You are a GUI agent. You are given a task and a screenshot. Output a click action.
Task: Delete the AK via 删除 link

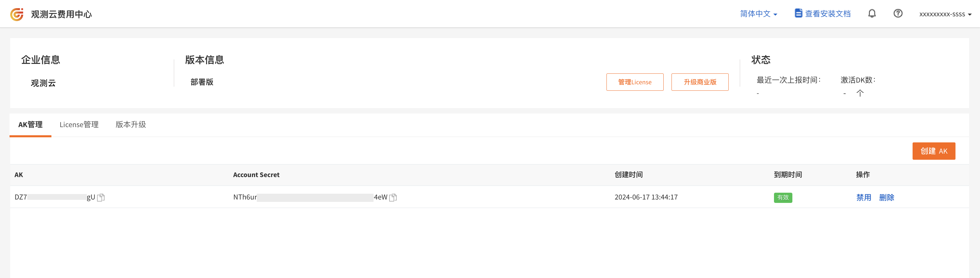point(886,197)
